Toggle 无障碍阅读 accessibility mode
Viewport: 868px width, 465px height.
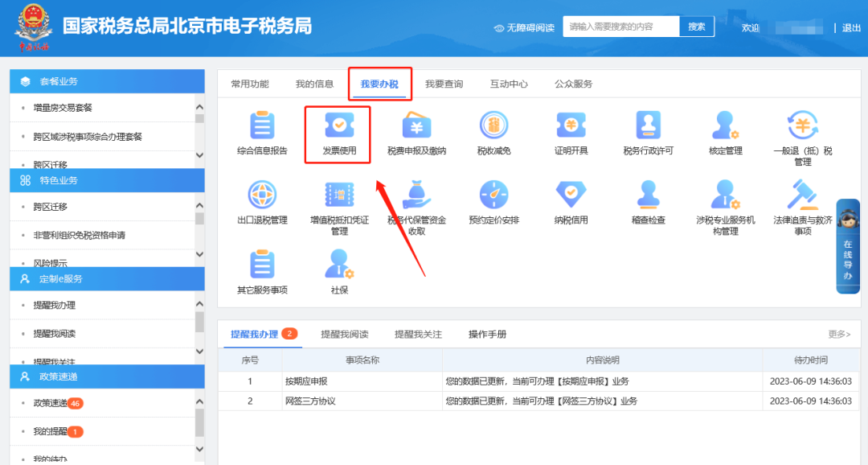[x=524, y=27]
